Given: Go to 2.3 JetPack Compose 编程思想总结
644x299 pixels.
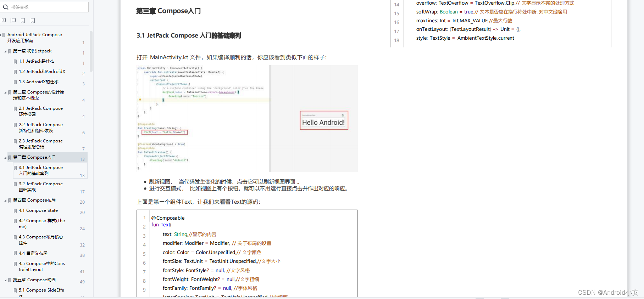Looking at the screenshot, I should pos(41,144).
